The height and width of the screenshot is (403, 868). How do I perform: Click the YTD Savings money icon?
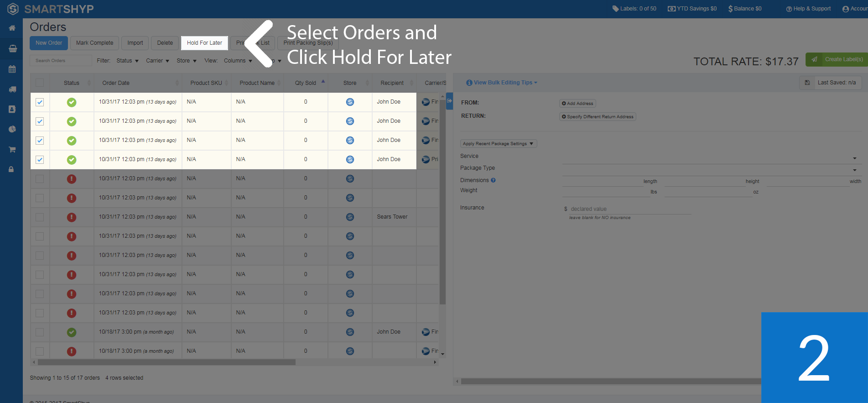pyautogui.click(x=671, y=9)
